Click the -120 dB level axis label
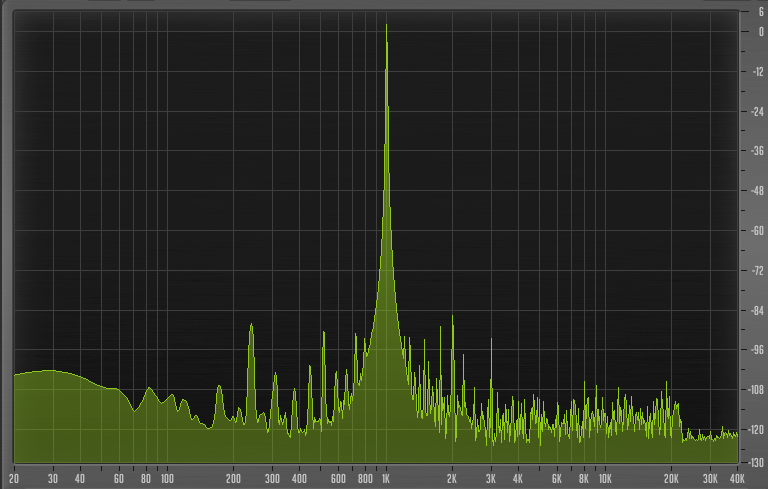Viewport: 768px width, 489px height. (x=757, y=430)
